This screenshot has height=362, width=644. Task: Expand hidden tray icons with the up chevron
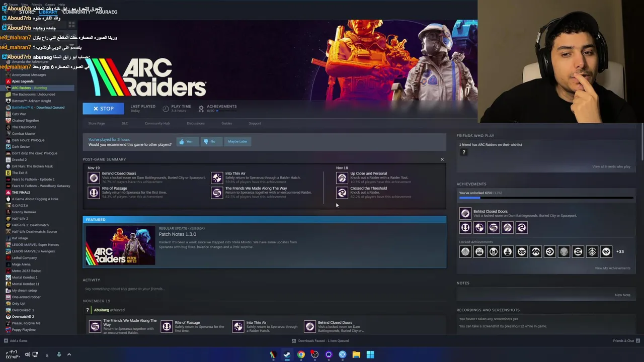point(69,354)
